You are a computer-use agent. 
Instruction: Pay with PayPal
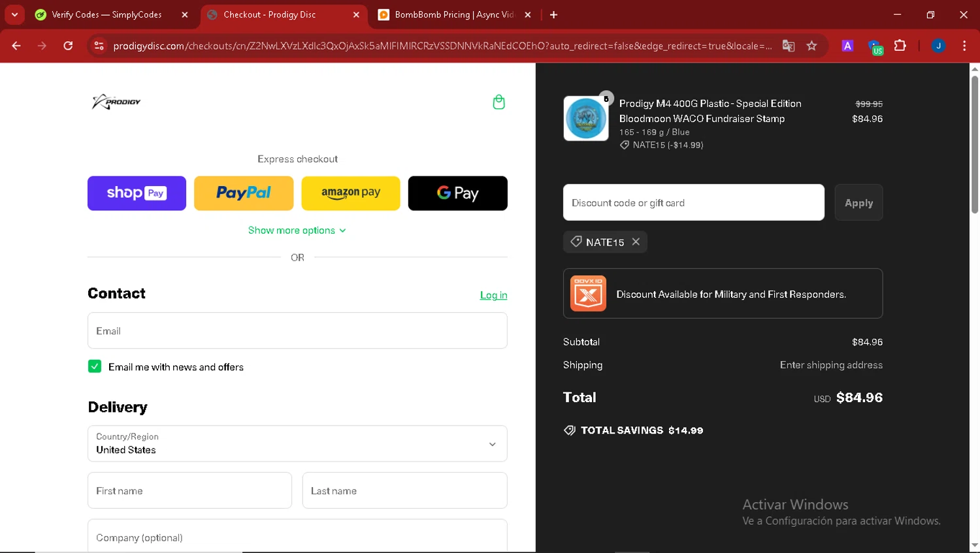click(x=244, y=193)
